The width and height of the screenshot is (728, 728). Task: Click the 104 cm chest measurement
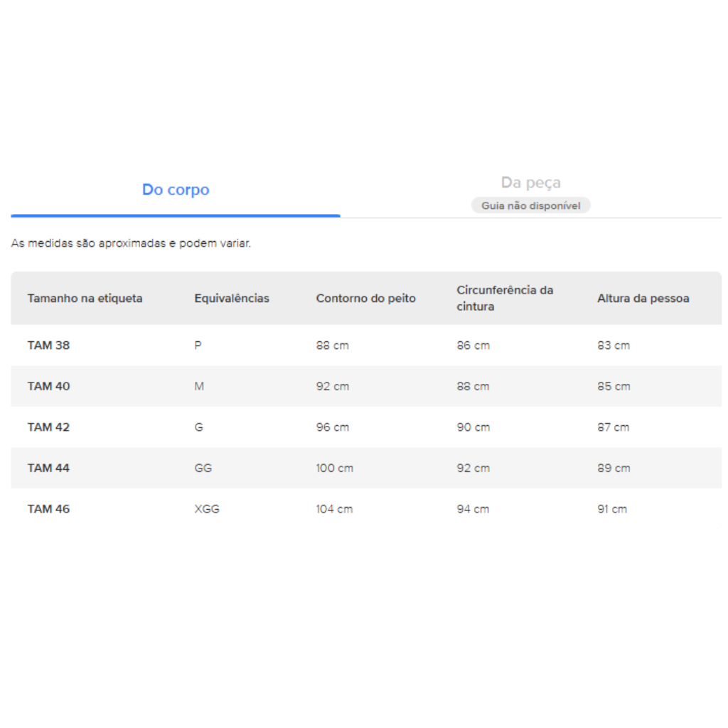click(x=334, y=509)
